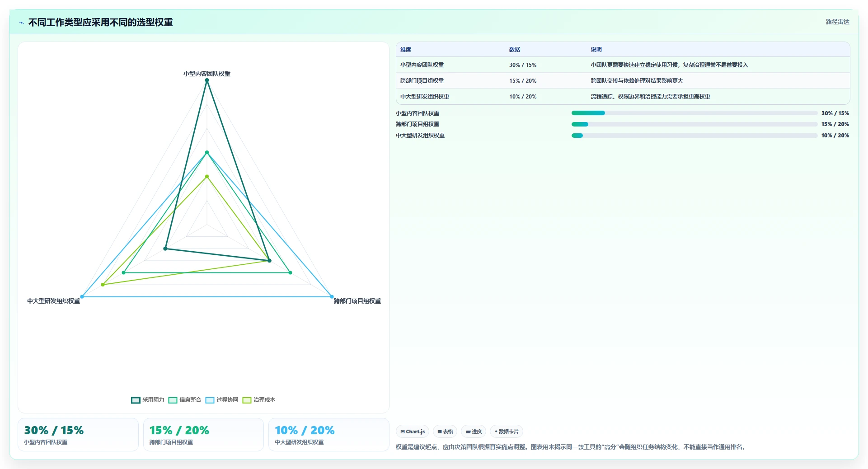The height and width of the screenshot is (469, 868).
Task: Click the 10% / 20% value in the table
Action: (x=523, y=97)
